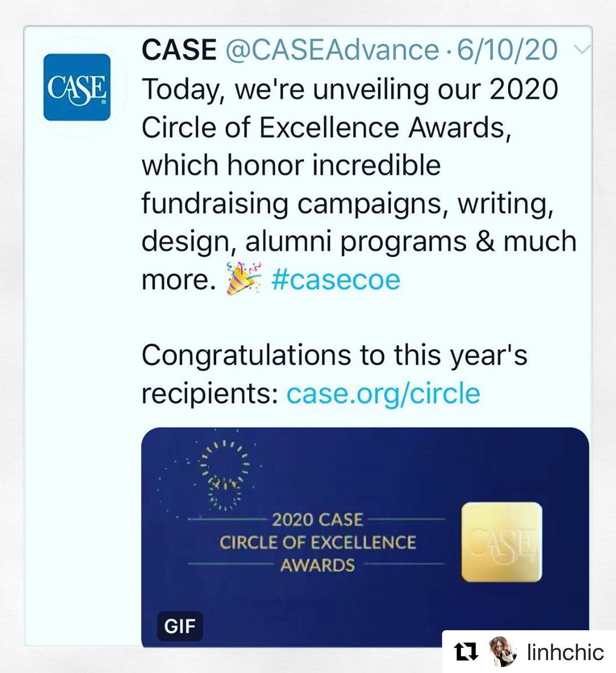Open the #casecoe hashtag
Screen dimensions: 616x673
click(x=336, y=280)
